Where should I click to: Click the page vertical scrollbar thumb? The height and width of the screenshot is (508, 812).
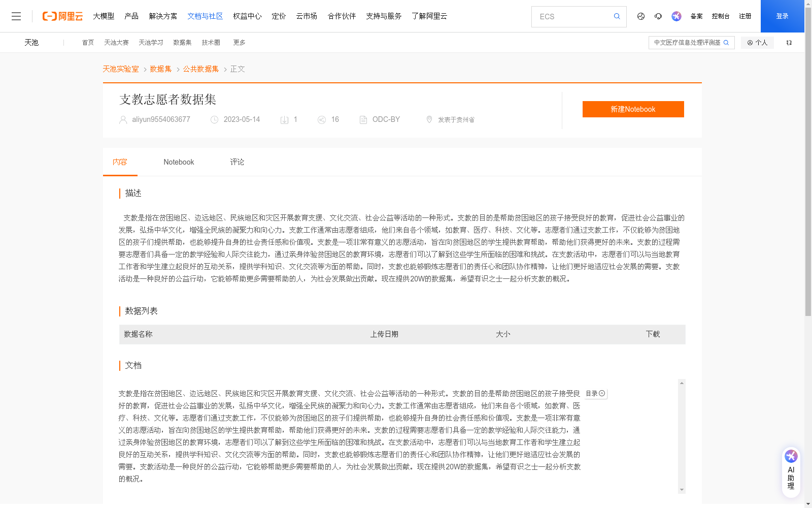pos(808,163)
